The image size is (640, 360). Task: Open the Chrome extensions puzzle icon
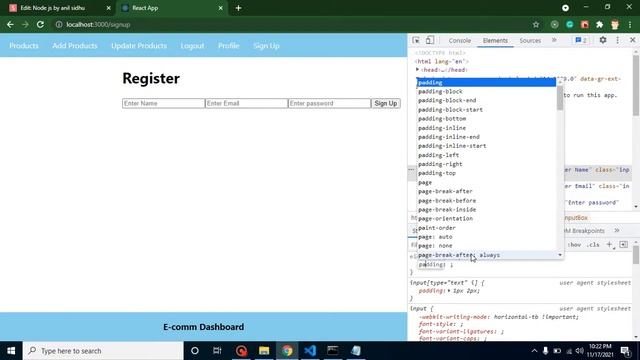(x=599, y=24)
